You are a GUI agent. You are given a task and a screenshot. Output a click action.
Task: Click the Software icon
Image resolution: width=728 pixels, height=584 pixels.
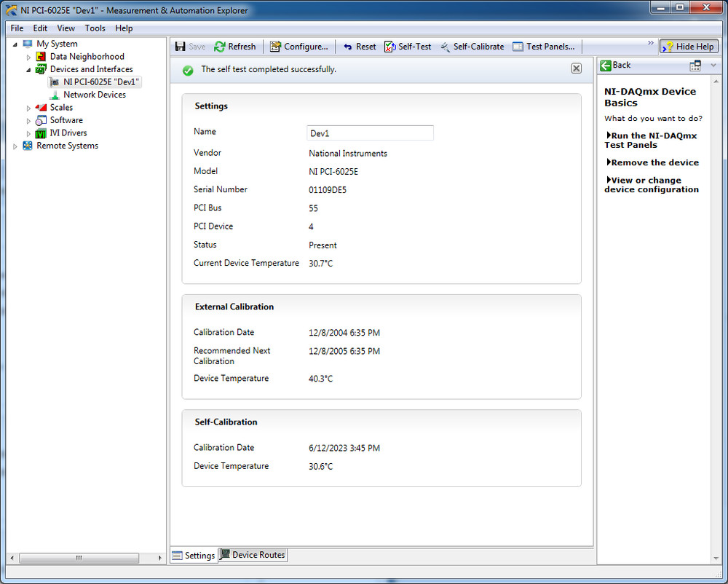click(x=41, y=120)
